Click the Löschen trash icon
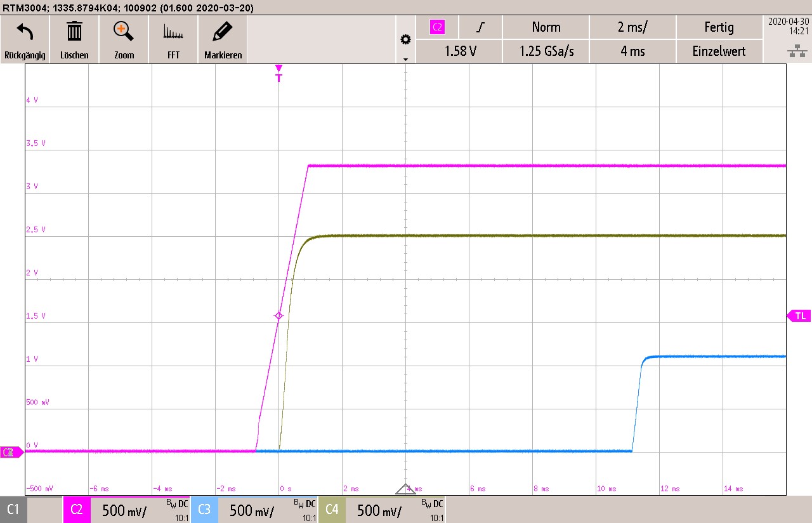Screen dimensions: 812x523 (74, 31)
